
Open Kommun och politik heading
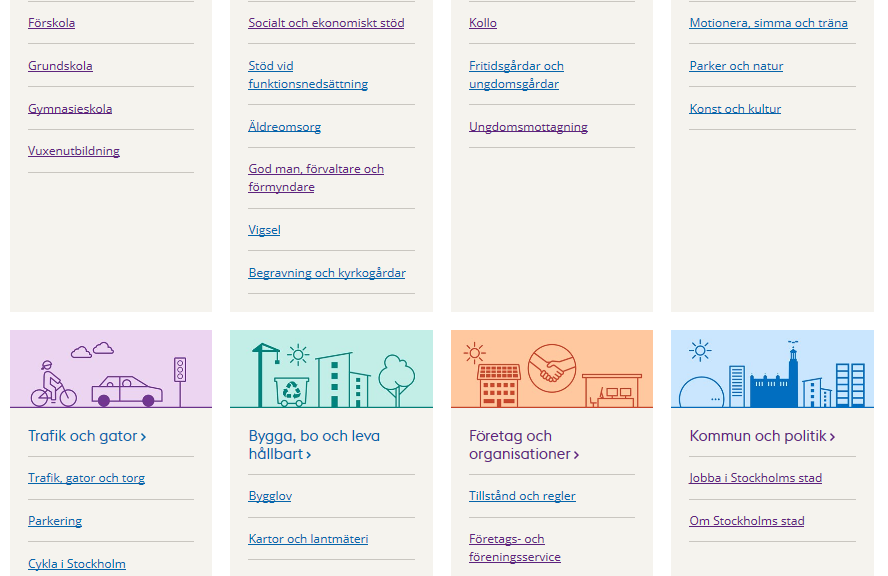762,436
